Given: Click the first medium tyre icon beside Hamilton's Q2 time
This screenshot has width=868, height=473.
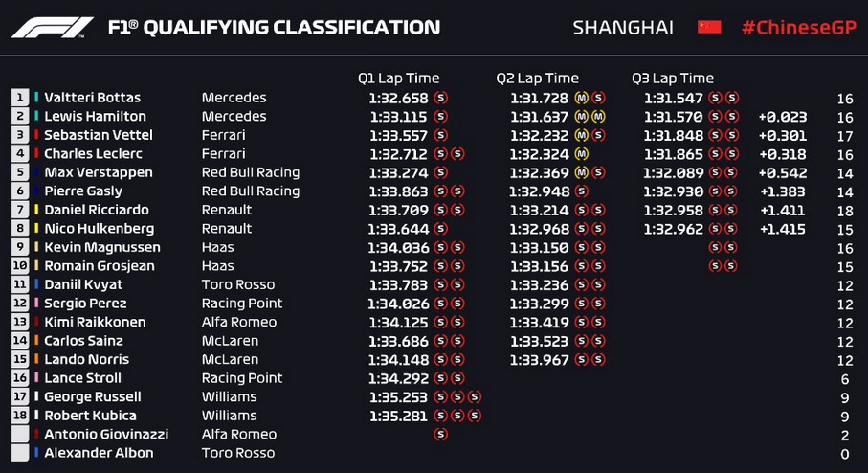Looking at the screenshot, I should pyautogui.click(x=581, y=117).
